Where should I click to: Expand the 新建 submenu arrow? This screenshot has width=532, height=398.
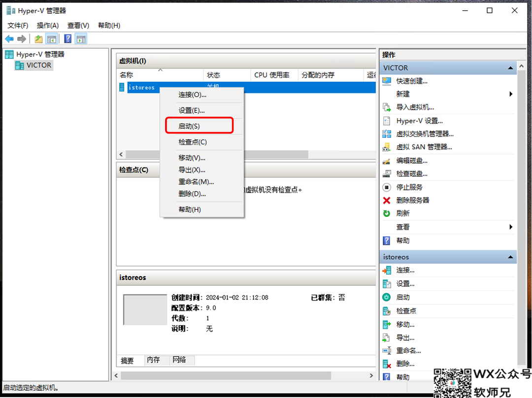(x=511, y=94)
